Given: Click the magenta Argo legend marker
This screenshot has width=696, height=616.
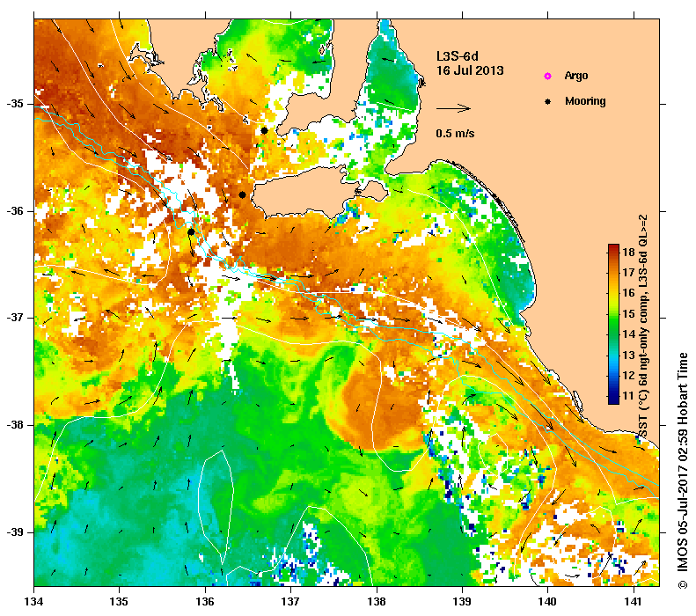Looking at the screenshot, I should pos(548,76).
